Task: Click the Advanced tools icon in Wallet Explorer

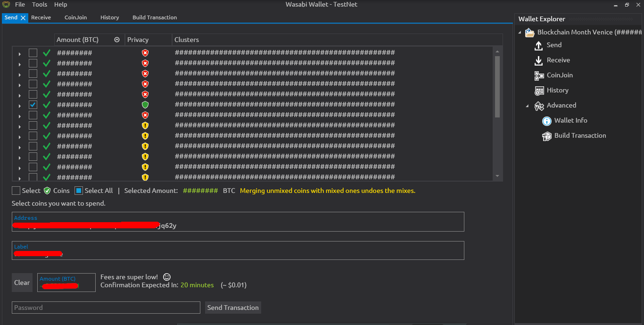Action: click(x=539, y=106)
